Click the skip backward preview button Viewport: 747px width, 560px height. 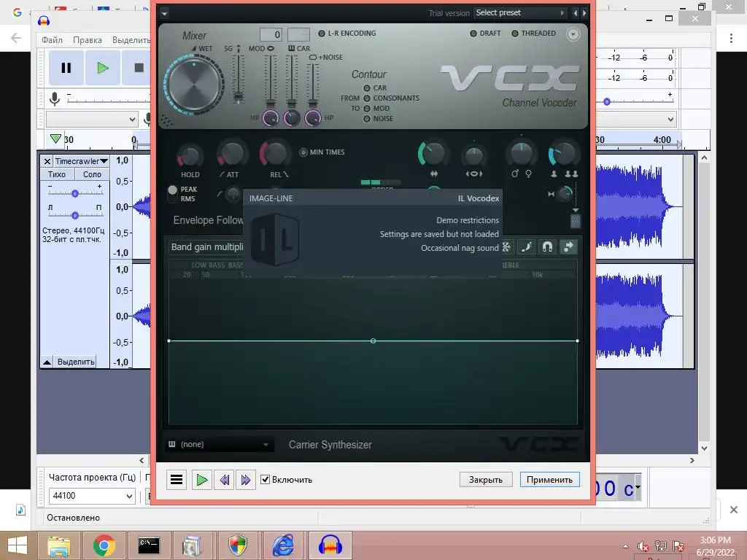(224, 480)
